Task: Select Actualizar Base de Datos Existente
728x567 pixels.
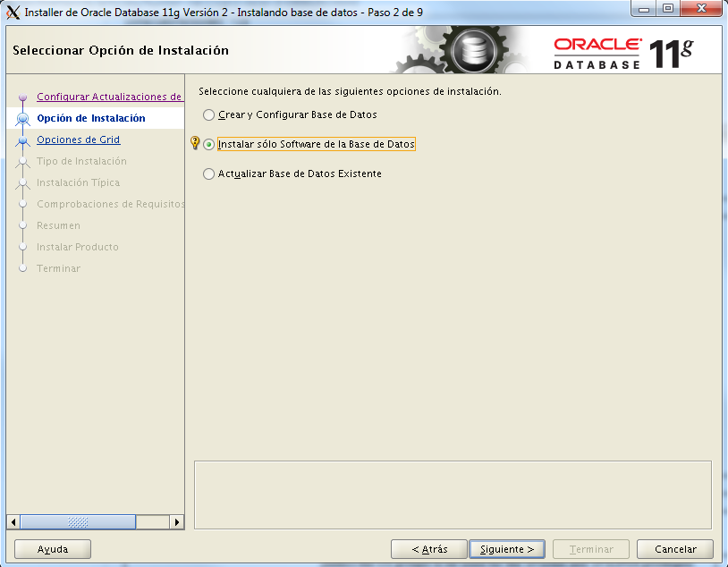Action: [x=208, y=173]
